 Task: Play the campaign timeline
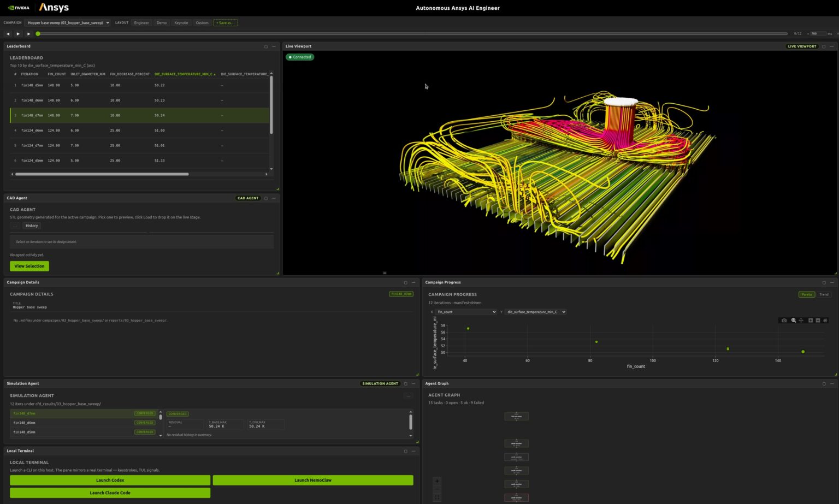pyautogui.click(x=18, y=34)
